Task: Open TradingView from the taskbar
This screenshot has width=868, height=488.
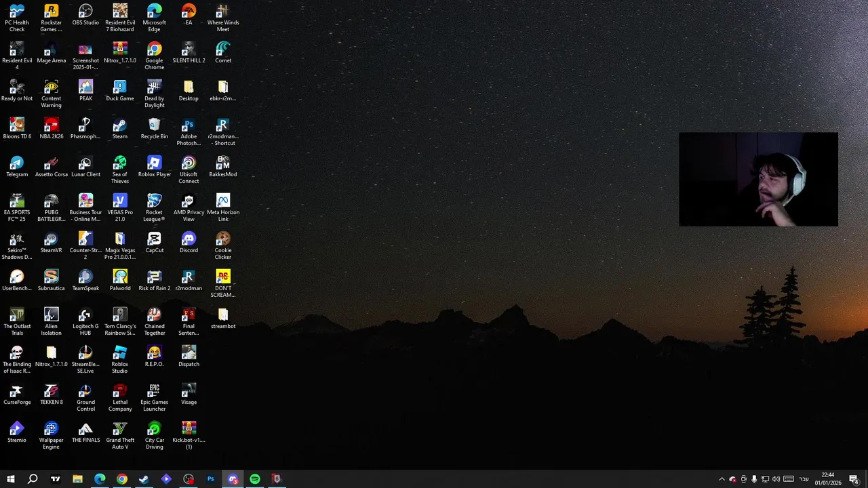Action: [56, 479]
